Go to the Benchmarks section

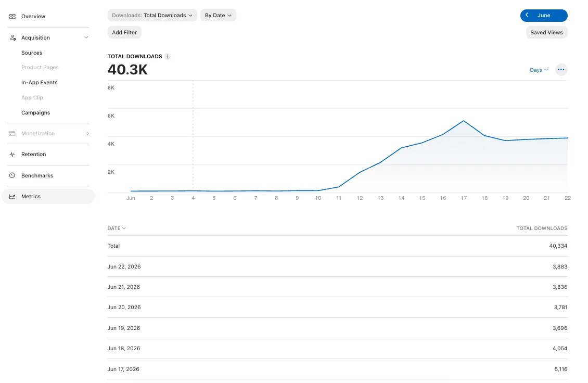pos(37,175)
